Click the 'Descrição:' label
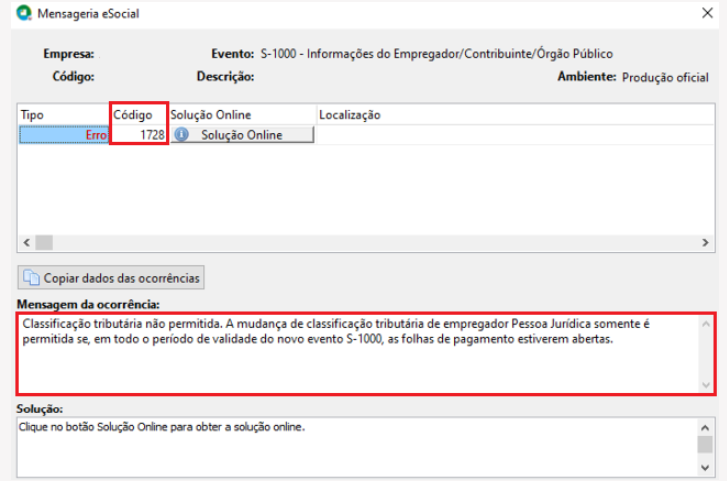Image resolution: width=727 pixels, height=481 pixels. [225, 76]
